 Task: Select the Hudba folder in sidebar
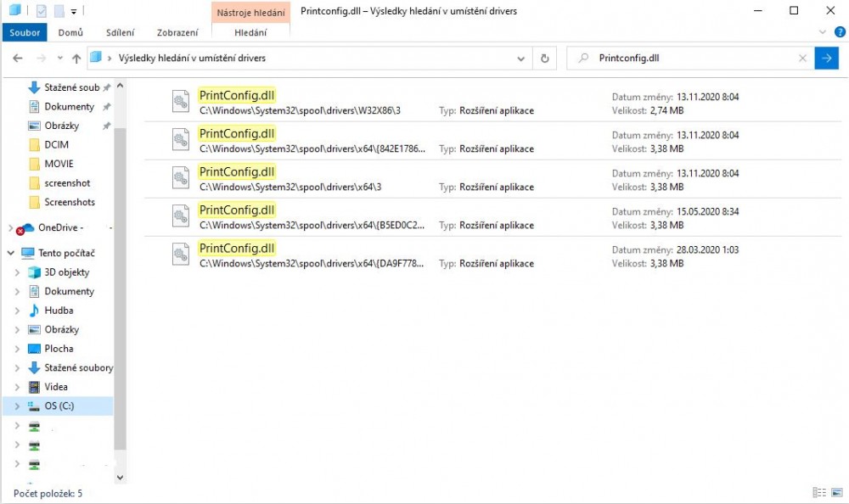(x=59, y=311)
